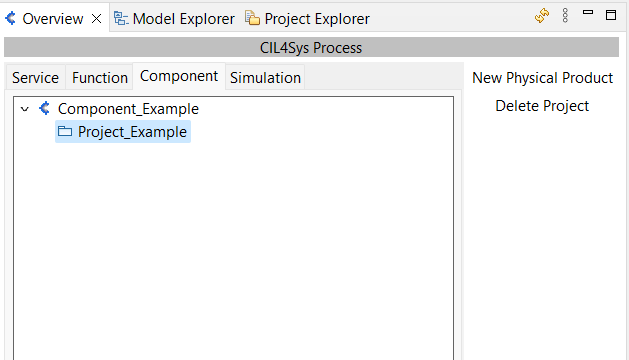Click Delete Project
Viewport: 629px width, 360px height.
tap(542, 106)
